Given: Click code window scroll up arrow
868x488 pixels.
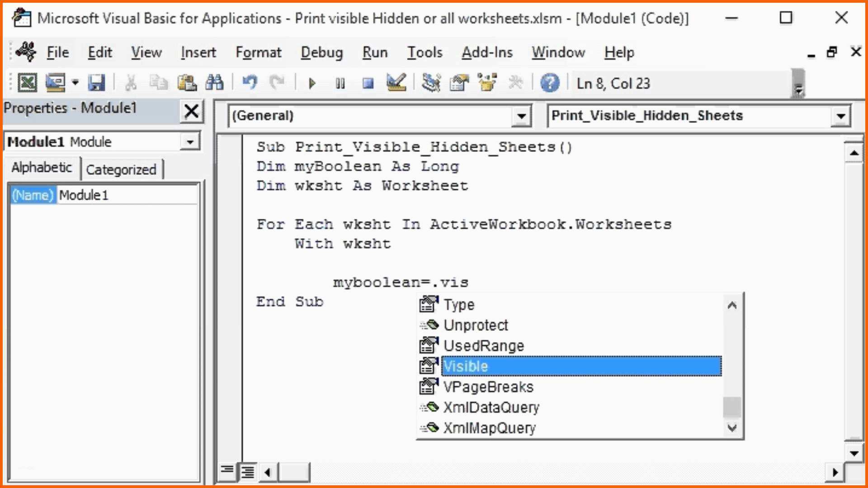Looking at the screenshot, I should 854,153.
